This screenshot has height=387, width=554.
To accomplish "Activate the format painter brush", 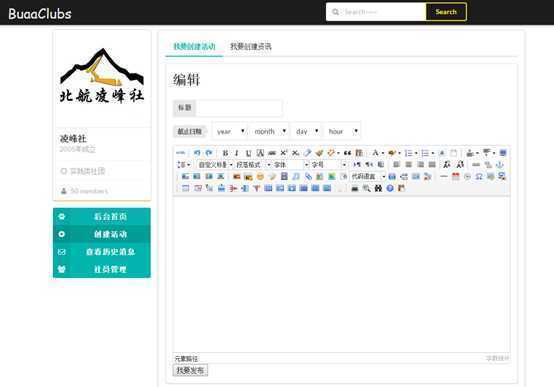I will point(319,153).
